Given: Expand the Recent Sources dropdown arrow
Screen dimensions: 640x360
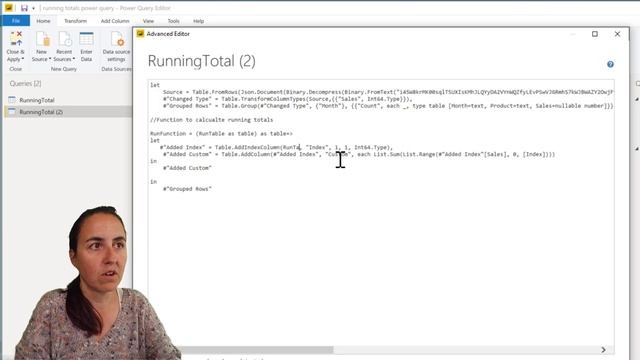Looking at the screenshot, I should [73, 59].
